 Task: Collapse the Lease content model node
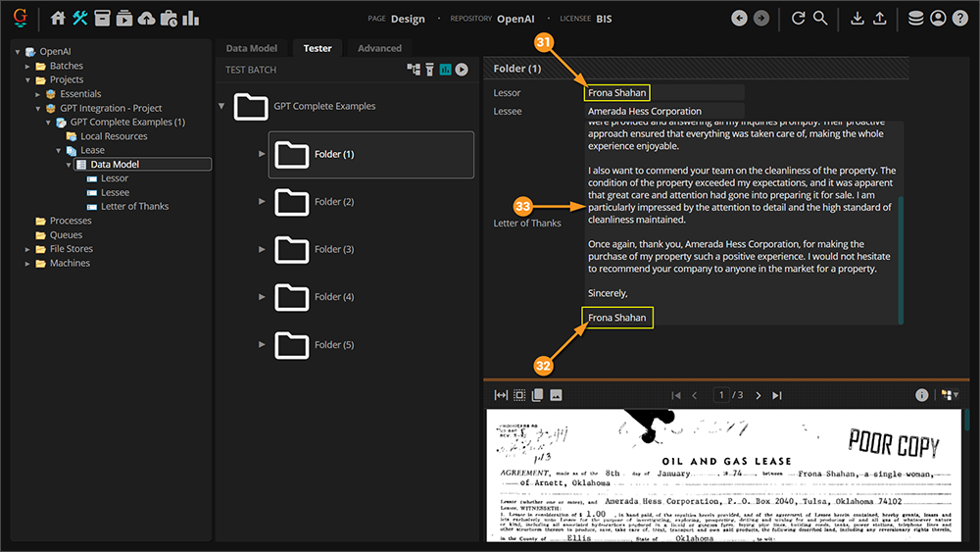click(x=58, y=151)
